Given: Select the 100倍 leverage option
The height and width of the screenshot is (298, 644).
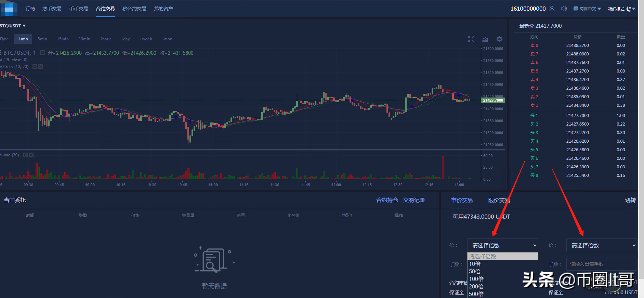Looking at the screenshot, I should (x=476, y=279).
